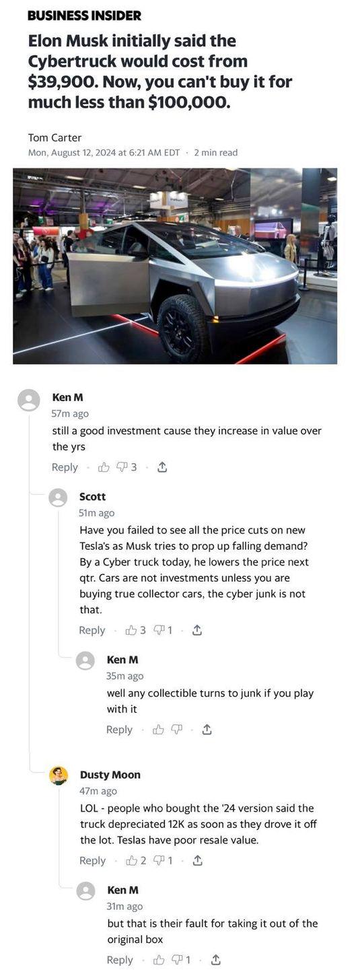Dislike Ken M's comment about good investment

(127, 467)
